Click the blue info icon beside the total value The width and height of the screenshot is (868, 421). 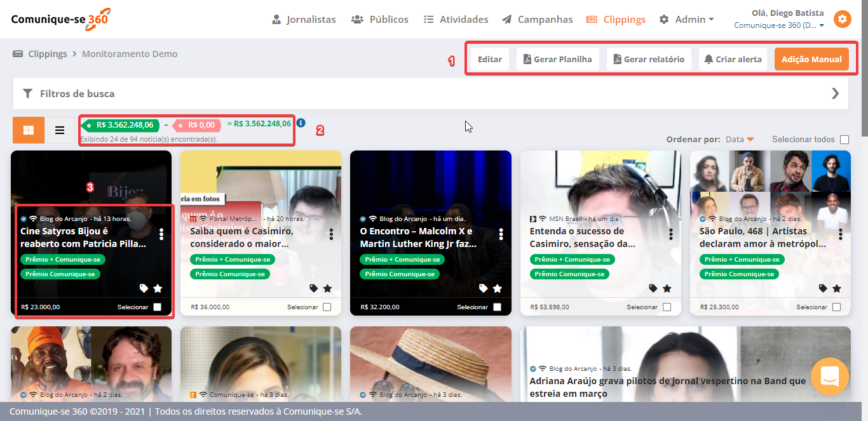[x=301, y=123]
